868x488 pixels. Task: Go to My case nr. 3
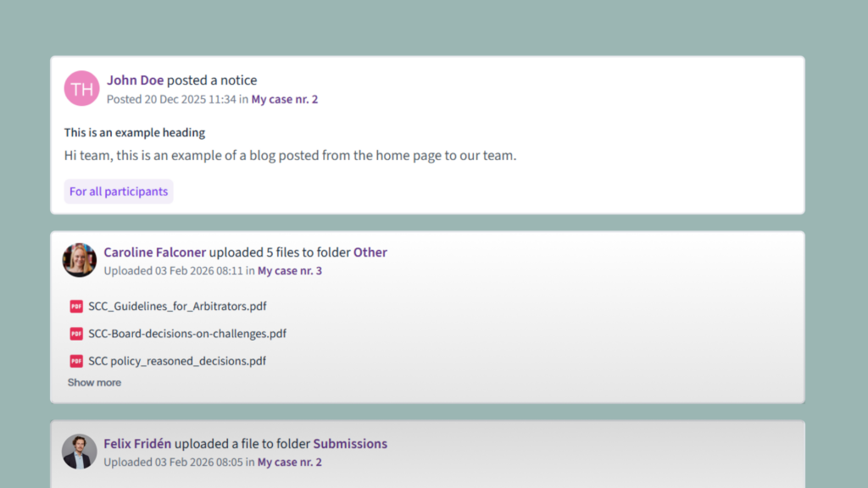pos(289,271)
